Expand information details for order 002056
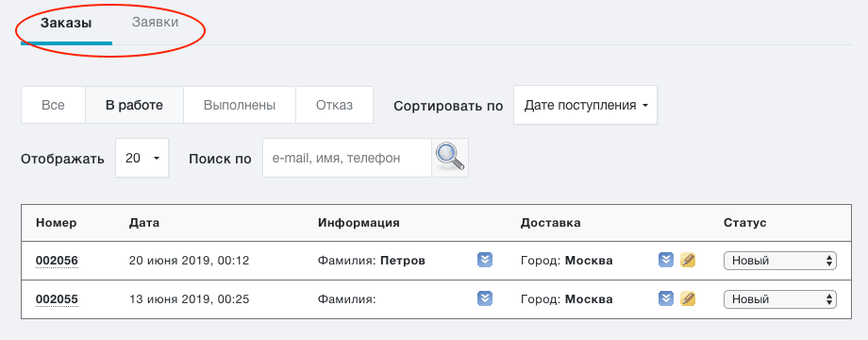This screenshot has height=340, width=868. click(485, 260)
